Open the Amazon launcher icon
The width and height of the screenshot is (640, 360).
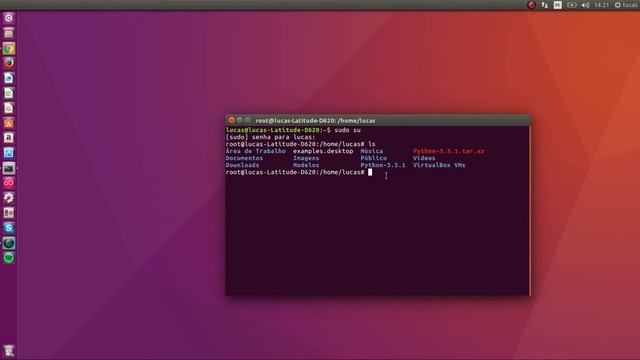coord(9,138)
